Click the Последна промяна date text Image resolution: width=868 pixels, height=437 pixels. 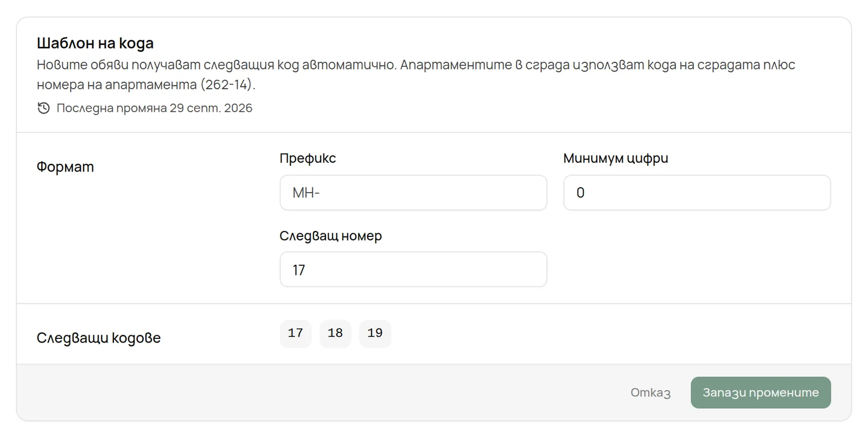(155, 108)
